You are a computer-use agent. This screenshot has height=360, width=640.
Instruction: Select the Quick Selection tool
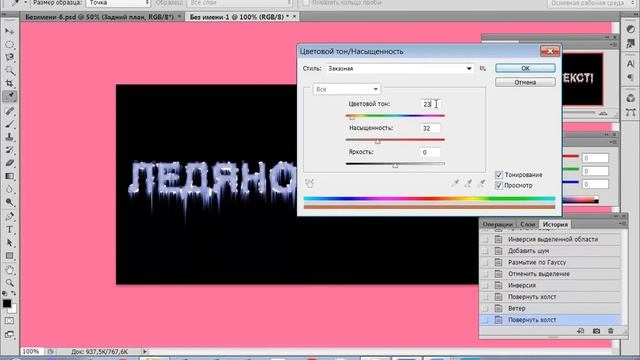click(10, 71)
